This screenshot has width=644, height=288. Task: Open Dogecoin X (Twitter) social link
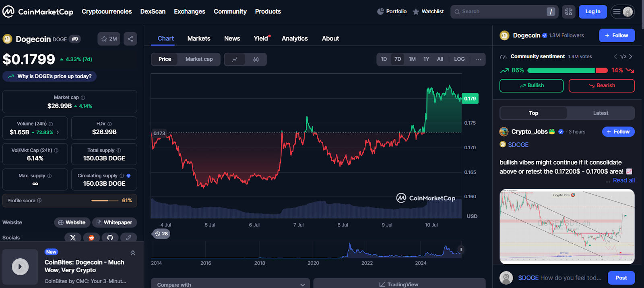(x=73, y=238)
